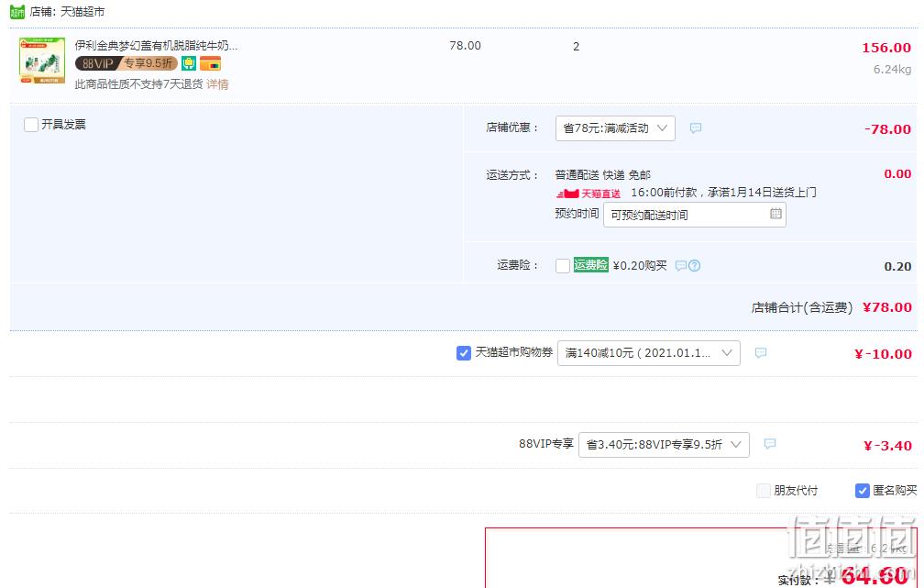Click comment icon beside store discount

(696, 128)
